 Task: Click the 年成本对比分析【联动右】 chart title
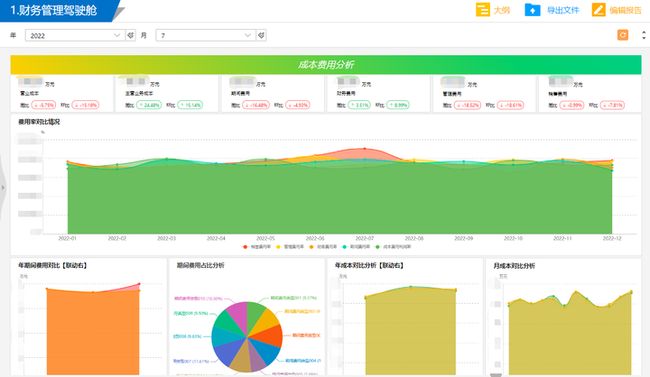[x=369, y=265]
